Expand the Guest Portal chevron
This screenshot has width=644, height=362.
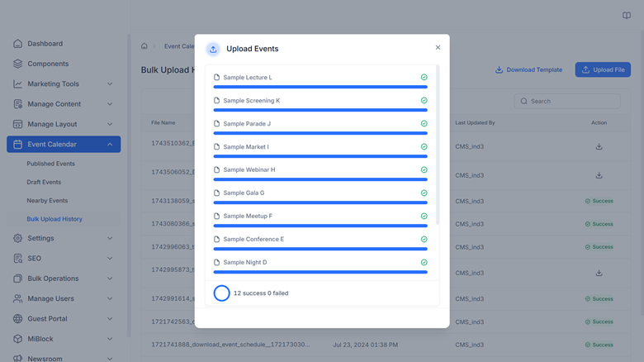tap(110, 319)
